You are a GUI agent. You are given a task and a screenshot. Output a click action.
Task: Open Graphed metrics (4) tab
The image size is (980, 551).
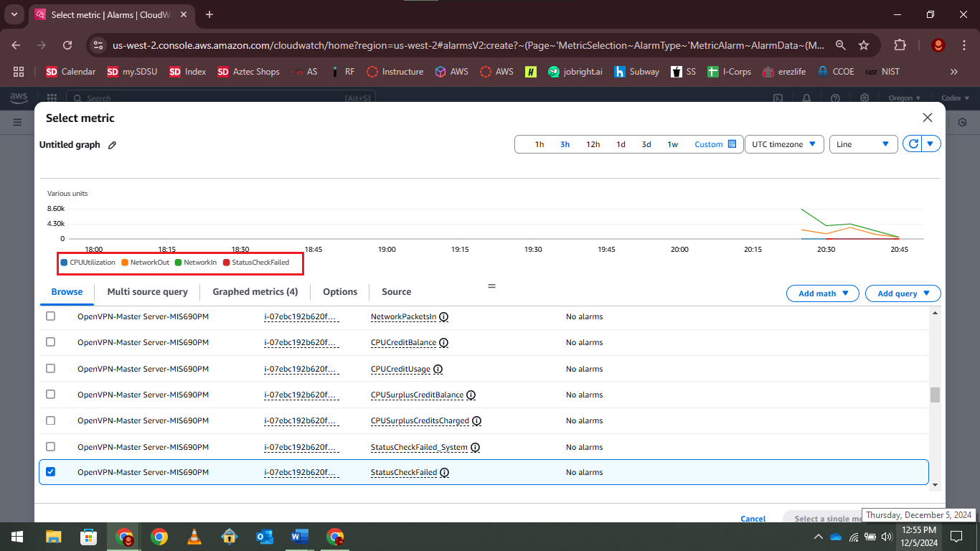pos(255,292)
